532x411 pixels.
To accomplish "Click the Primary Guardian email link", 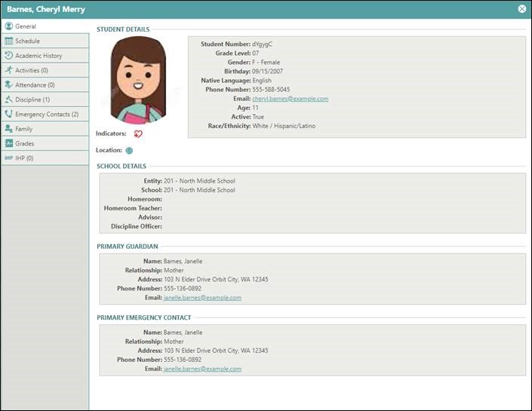I will pos(202,298).
